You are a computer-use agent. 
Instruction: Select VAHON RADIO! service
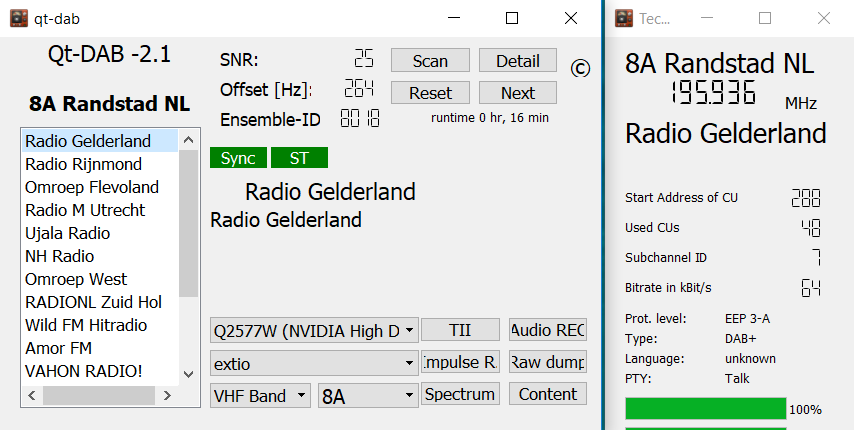pyautogui.click(x=100, y=371)
